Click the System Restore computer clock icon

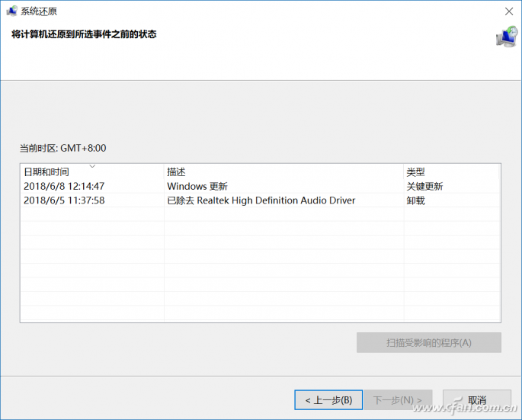point(507,37)
